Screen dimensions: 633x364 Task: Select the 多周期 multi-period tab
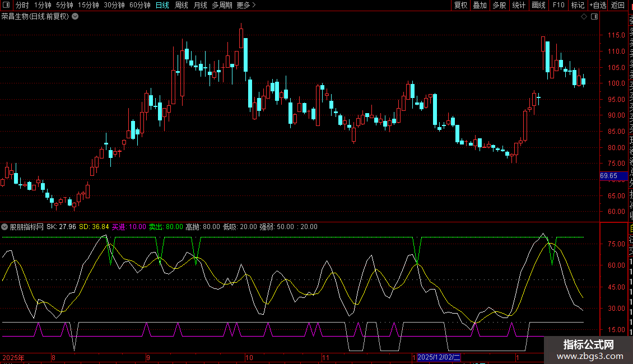pyautogui.click(x=222, y=6)
